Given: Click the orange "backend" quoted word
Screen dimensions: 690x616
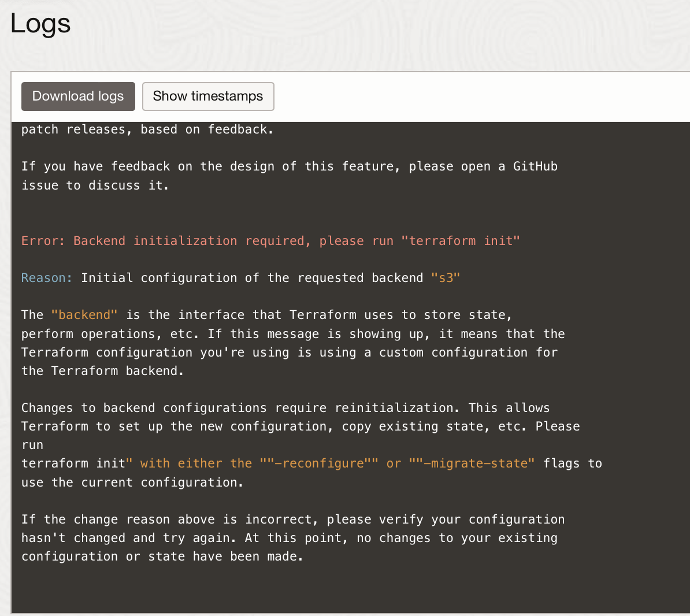Looking at the screenshot, I should pos(84,315).
